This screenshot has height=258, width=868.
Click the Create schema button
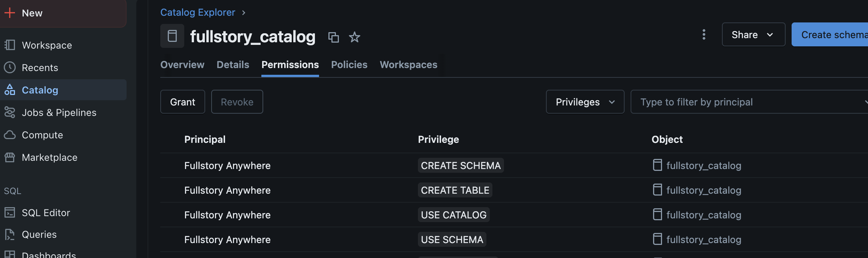pos(831,34)
